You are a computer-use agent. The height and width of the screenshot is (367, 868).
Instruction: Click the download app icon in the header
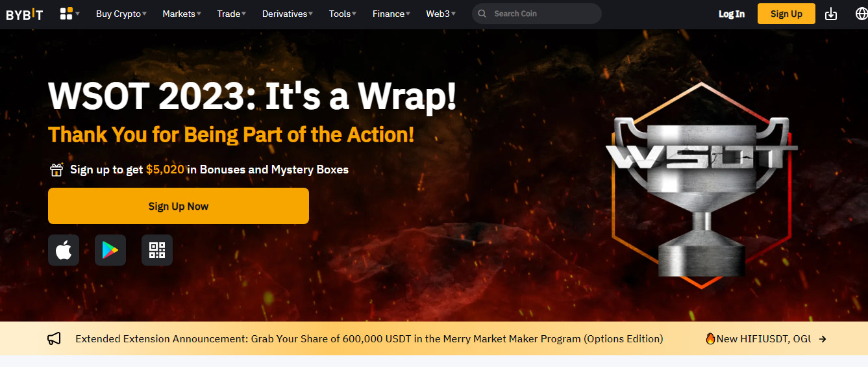tap(831, 14)
